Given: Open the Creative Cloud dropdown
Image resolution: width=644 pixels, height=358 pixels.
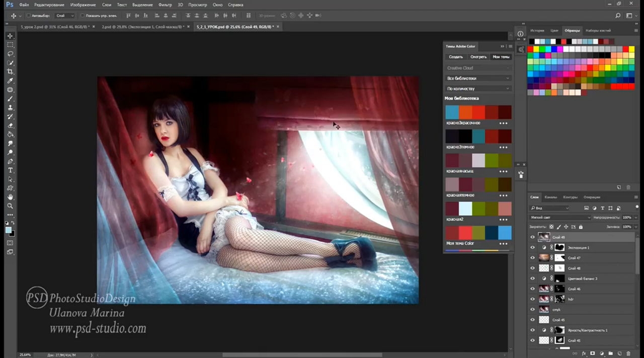Looking at the screenshot, I should tap(478, 68).
